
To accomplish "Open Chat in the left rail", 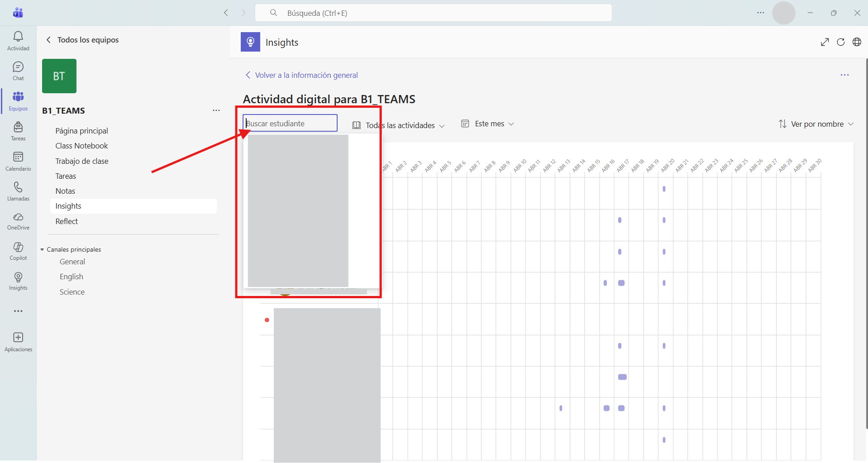I will 18,71.
